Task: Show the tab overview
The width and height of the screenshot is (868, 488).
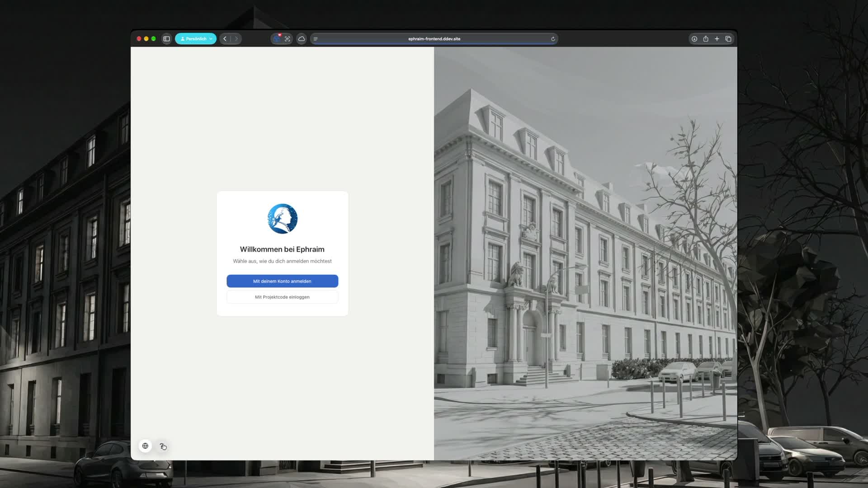Action: coord(728,39)
